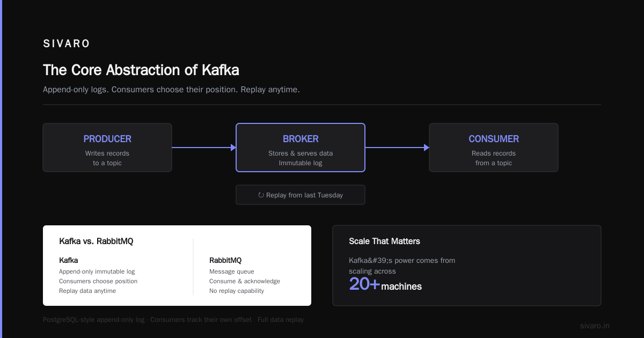The image size is (644, 338).
Task: Click the 'Scale That Matters' heading
Action: click(x=384, y=241)
